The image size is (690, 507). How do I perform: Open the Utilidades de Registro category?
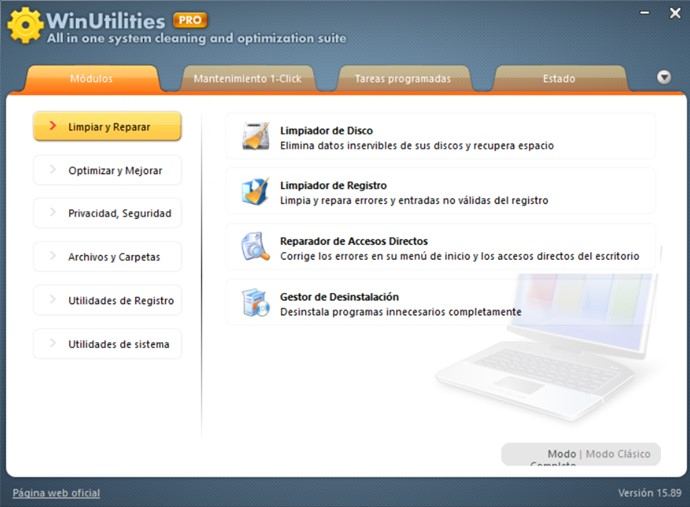pos(107,300)
